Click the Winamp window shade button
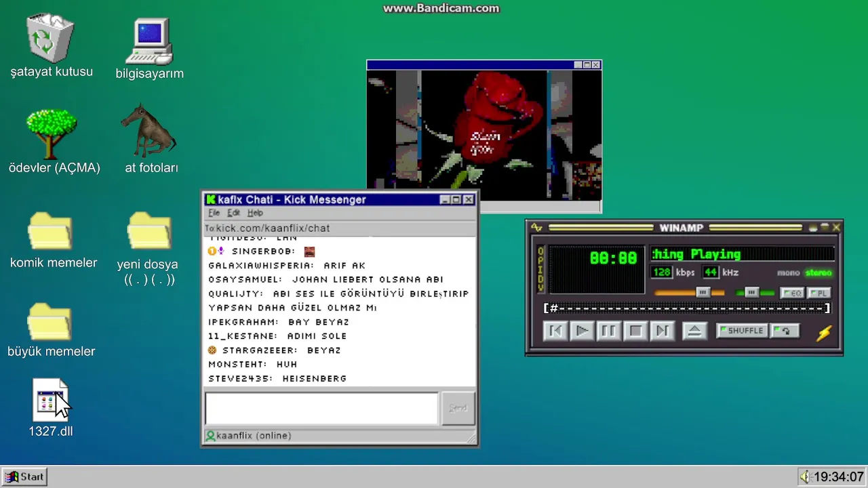The height and width of the screenshot is (488, 868). click(825, 228)
